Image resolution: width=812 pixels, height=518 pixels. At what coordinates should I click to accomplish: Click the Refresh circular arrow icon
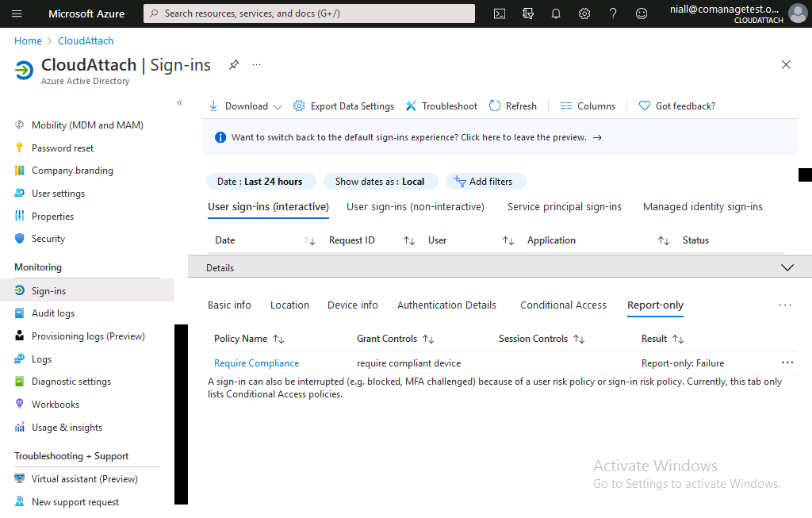[x=495, y=106]
